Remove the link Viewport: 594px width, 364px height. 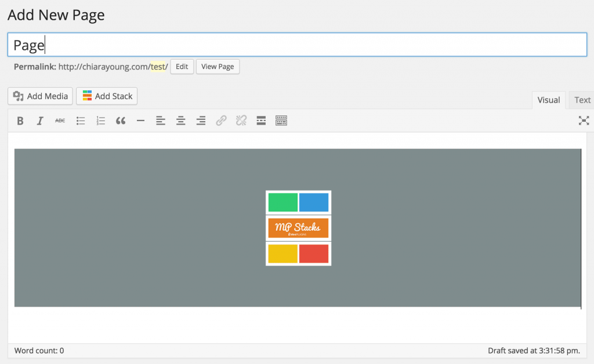(241, 121)
